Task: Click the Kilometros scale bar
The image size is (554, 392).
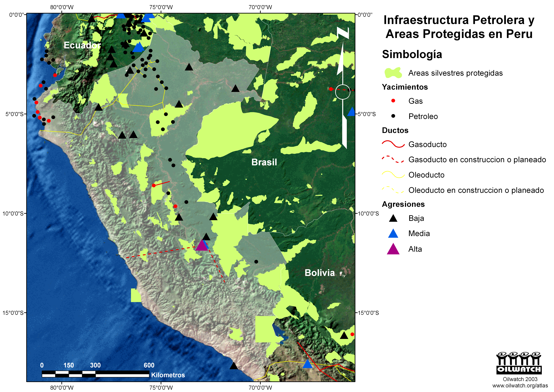Action: (96, 374)
